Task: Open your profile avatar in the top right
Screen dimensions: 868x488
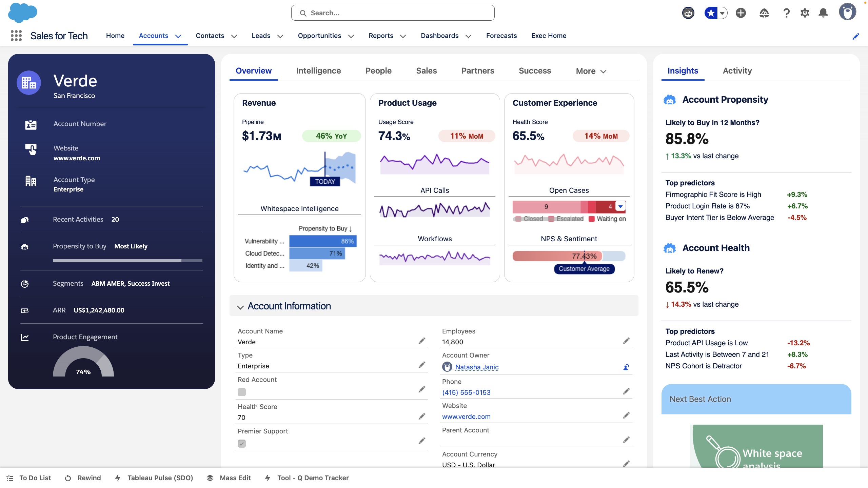Action: pos(848,12)
